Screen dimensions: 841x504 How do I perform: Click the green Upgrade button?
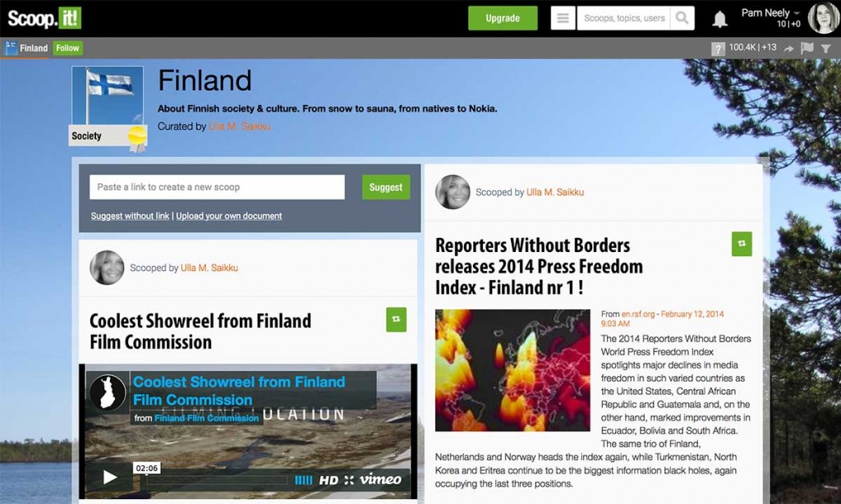pyautogui.click(x=503, y=18)
